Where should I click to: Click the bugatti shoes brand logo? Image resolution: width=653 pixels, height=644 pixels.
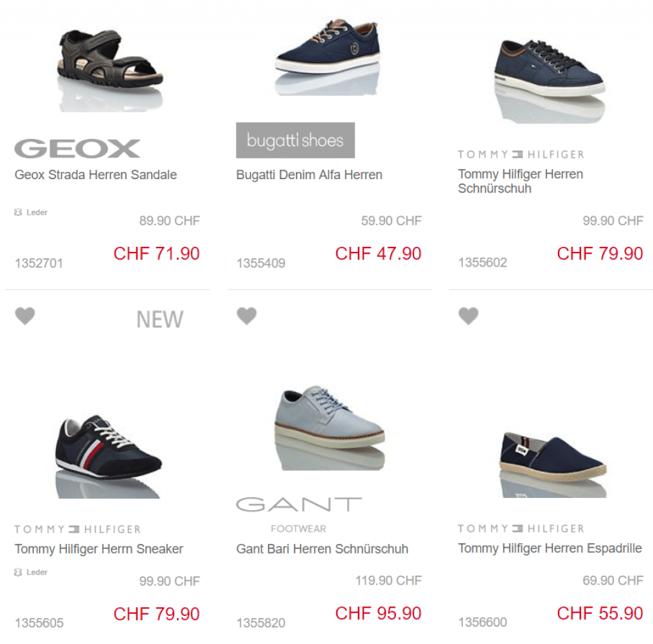tap(295, 140)
